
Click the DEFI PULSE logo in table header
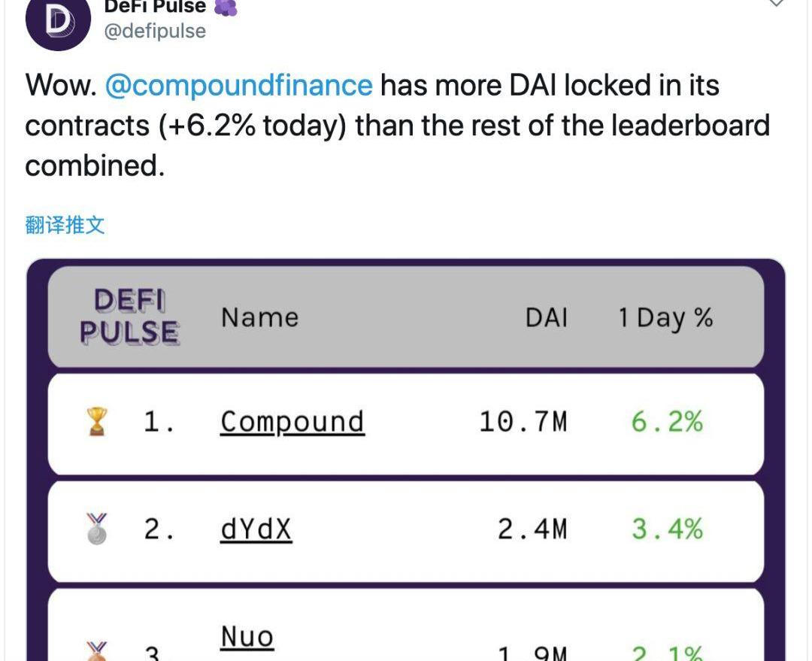[129, 317]
